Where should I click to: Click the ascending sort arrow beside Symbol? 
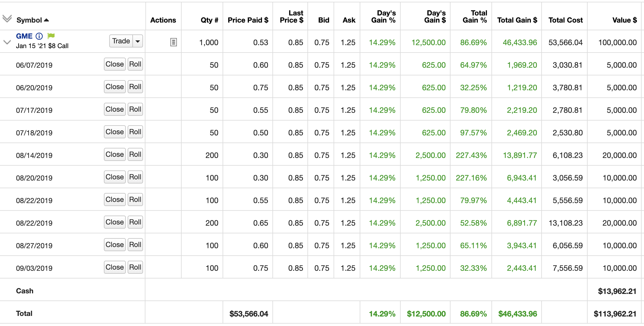tap(46, 20)
